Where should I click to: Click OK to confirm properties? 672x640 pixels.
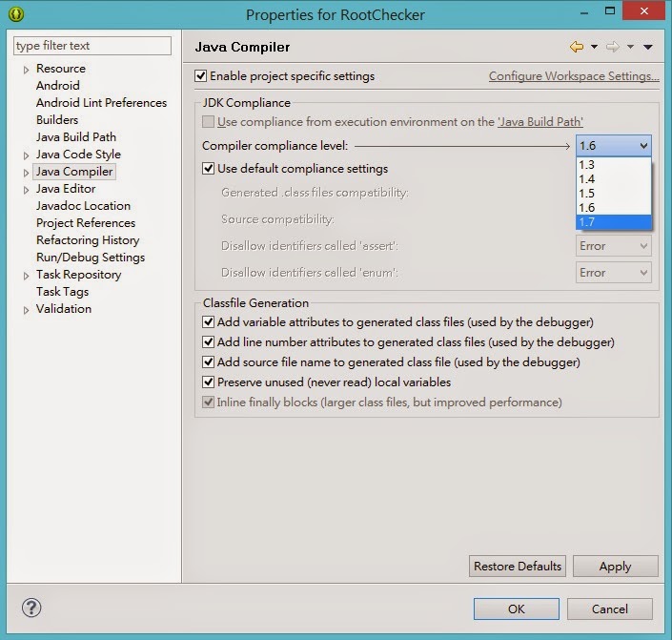pyautogui.click(x=517, y=609)
